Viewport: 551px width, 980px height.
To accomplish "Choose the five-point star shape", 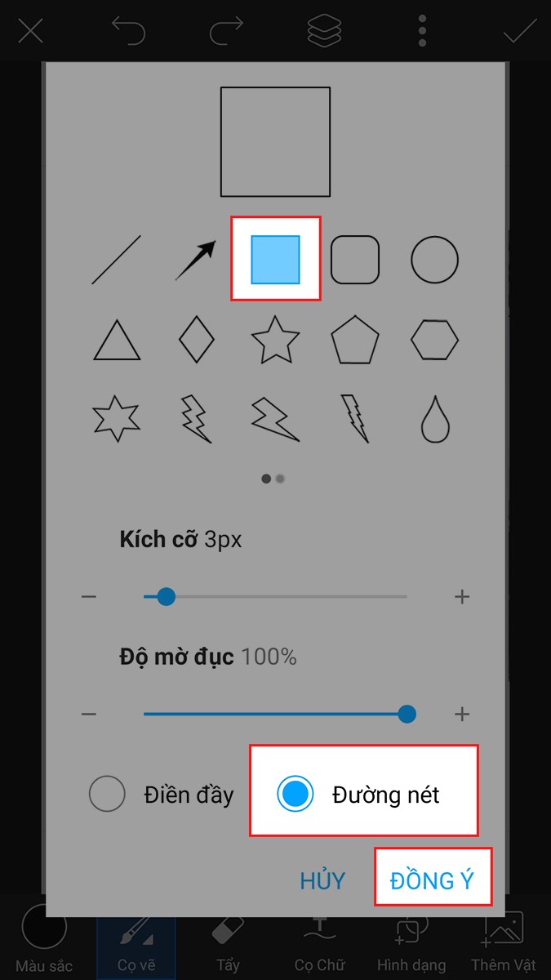I will point(275,340).
